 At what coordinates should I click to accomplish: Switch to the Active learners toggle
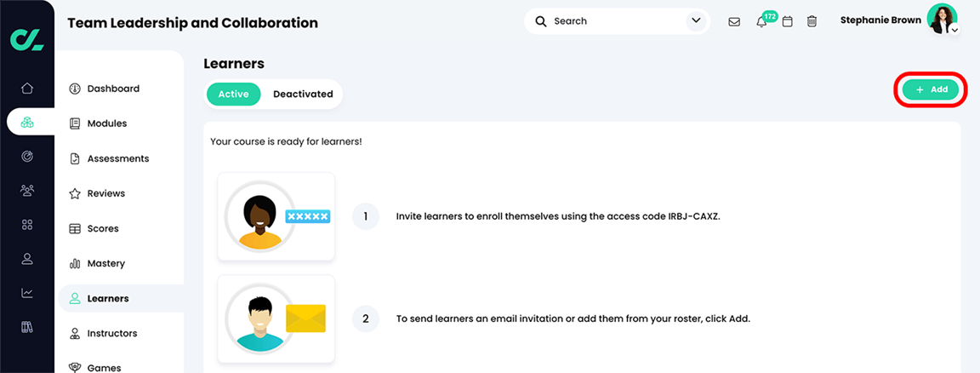(233, 94)
